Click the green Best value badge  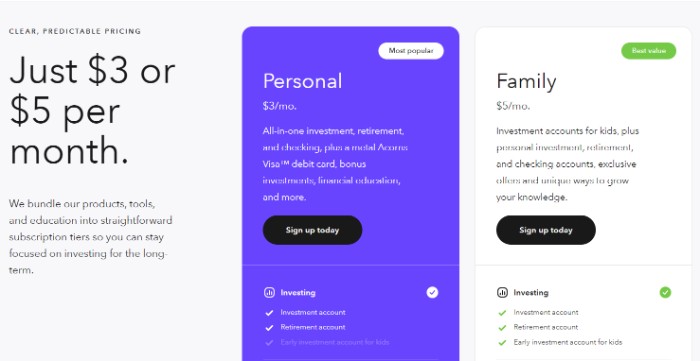649,51
